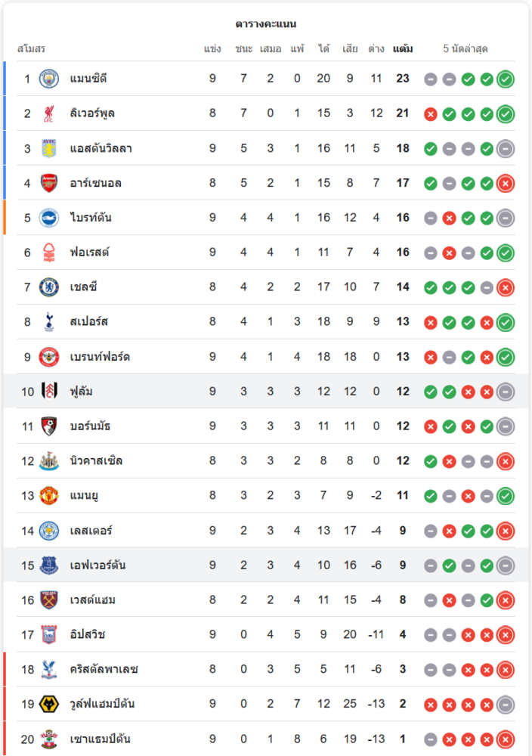Click the Wolves wolf-head crest

49,705
